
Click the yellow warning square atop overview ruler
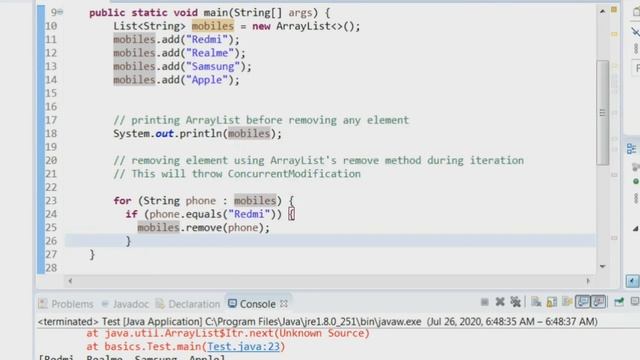[614, 9]
